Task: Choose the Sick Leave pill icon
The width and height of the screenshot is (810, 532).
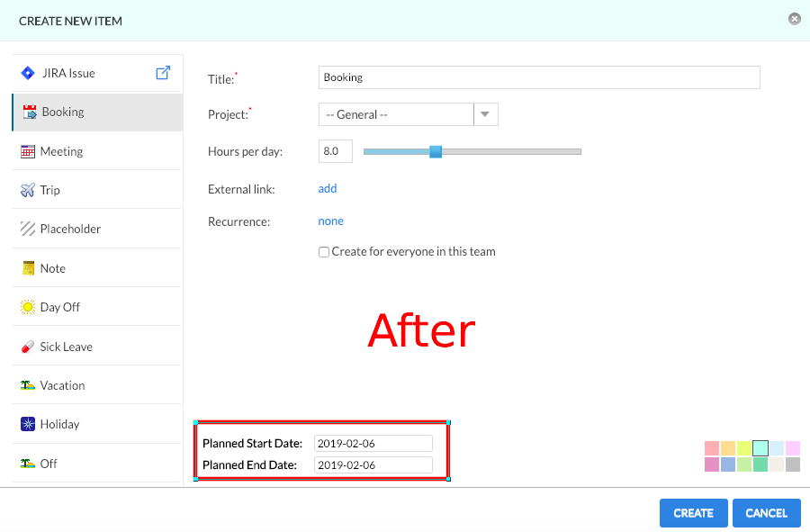Action: 28,347
